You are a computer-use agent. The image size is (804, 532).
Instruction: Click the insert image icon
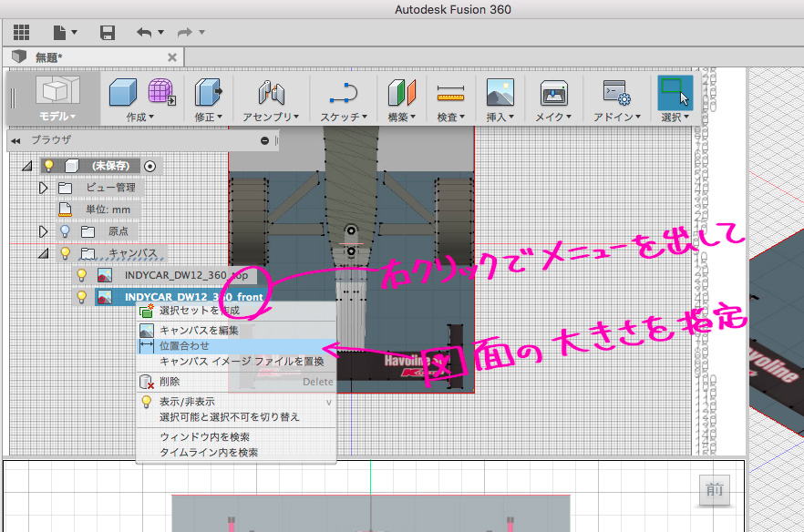(500, 93)
